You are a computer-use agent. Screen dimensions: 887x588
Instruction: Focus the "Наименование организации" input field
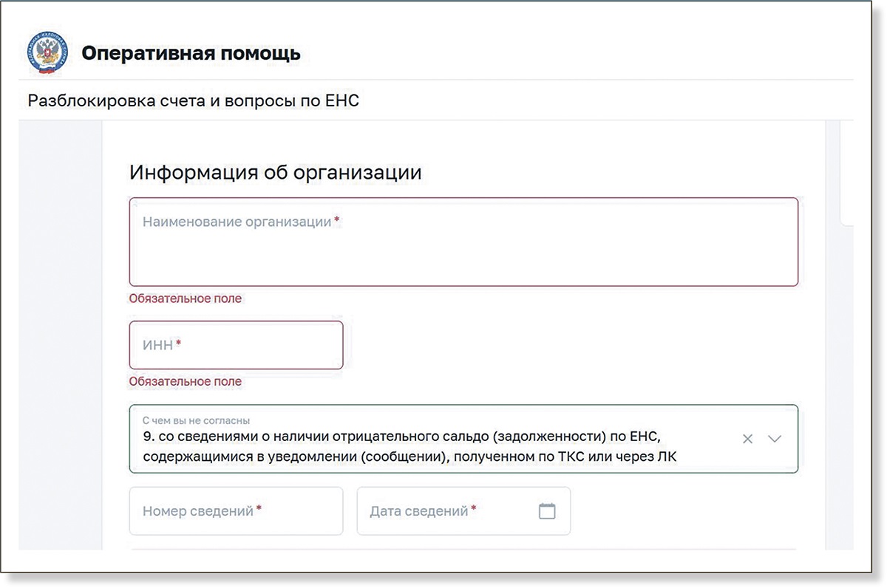click(463, 251)
